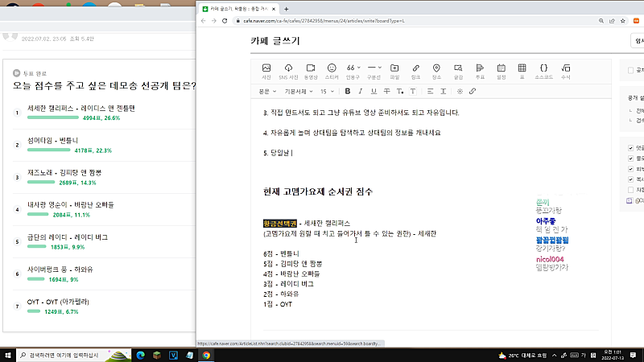Click the browser reload button

pyautogui.click(x=224, y=20)
